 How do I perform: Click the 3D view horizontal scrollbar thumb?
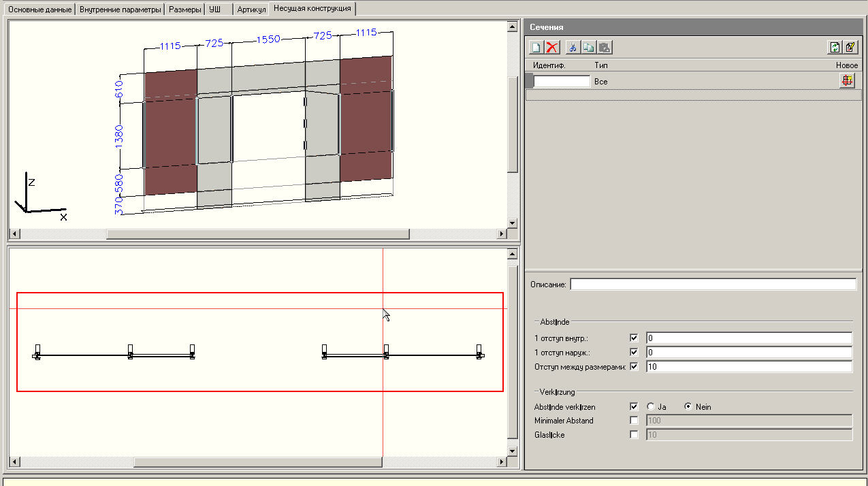(258, 234)
